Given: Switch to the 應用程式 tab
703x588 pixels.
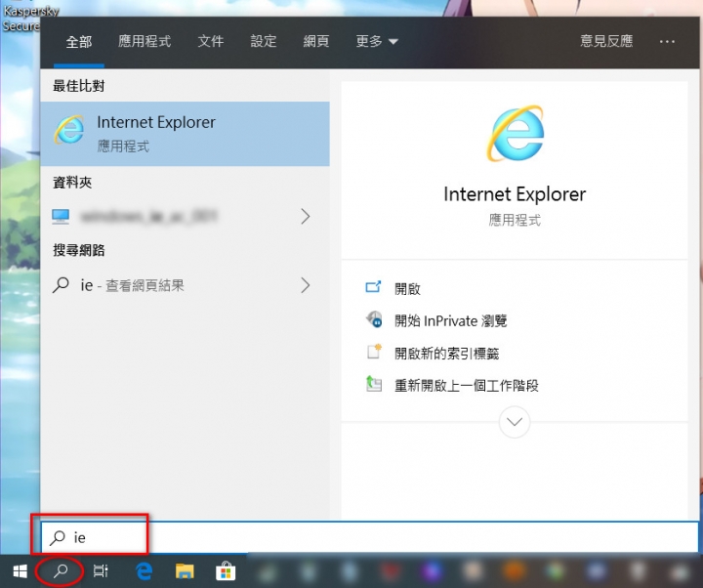Looking at the screenshot, I should 145,42.
